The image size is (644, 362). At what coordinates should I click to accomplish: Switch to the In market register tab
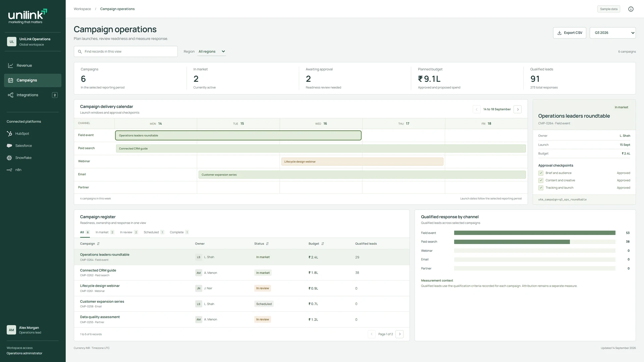click(105, 232)
